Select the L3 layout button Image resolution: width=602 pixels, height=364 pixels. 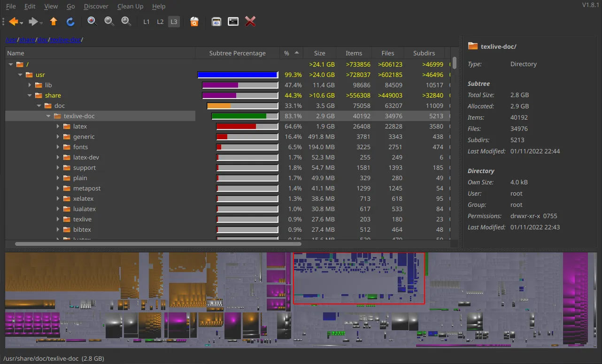174,22
